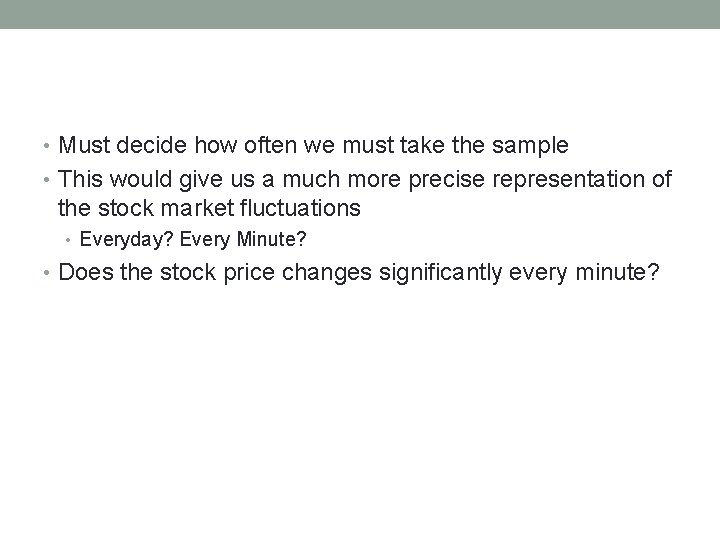720x540 pixels.
Task: Click the gray header bar at the top
Action: pyautogui.click(x=360, y=14)
